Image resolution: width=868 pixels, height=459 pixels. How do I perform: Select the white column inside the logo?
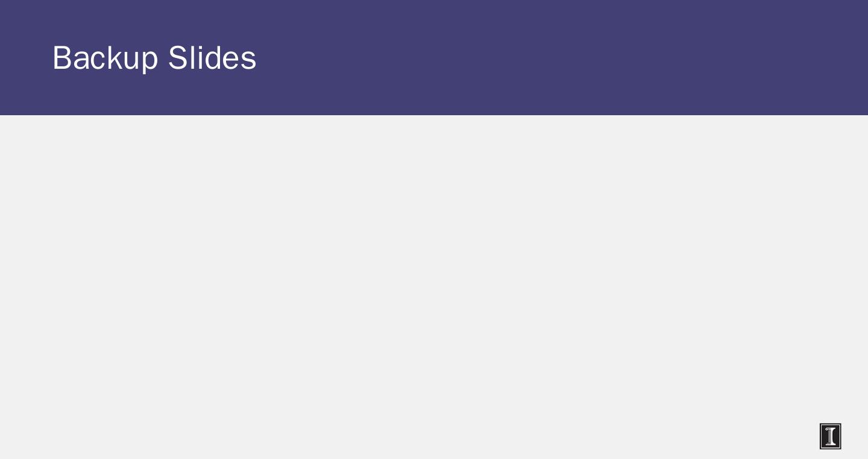click(x=831, y=436)
